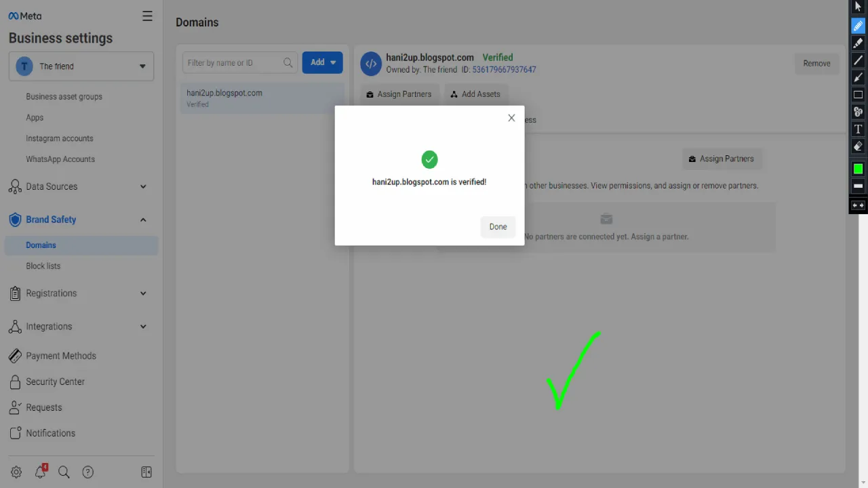Viewport: 868px width, 488px height.
Task: Click the green verified checkmark icon
Action: point(429,160)
